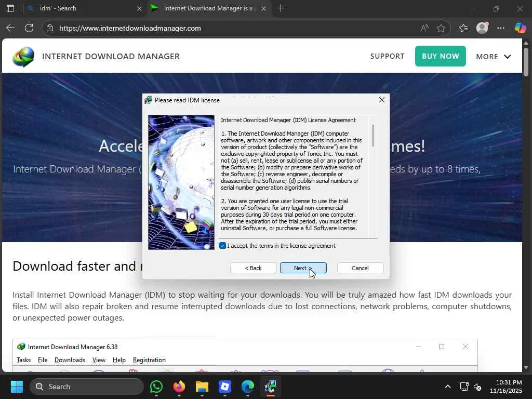
Task: Open the SUPPORT link on the website
Action: coord(387,56)
